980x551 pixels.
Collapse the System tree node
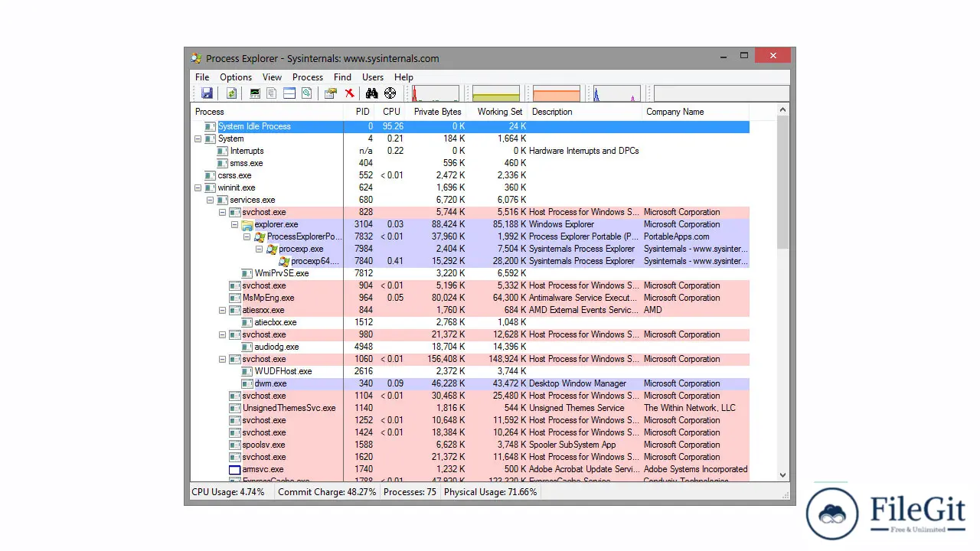[x=198, y=139]
